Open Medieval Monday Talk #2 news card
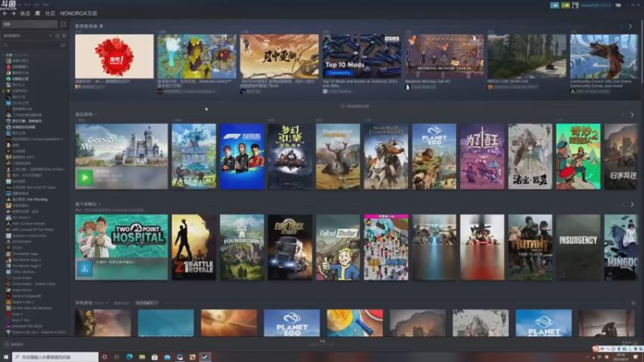This screenshot has width=644, height=362. tap(444, 56)
